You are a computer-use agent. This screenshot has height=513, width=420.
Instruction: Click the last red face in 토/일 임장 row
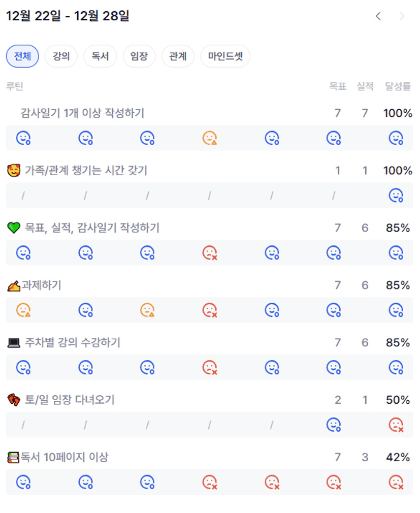coord(396,425)
